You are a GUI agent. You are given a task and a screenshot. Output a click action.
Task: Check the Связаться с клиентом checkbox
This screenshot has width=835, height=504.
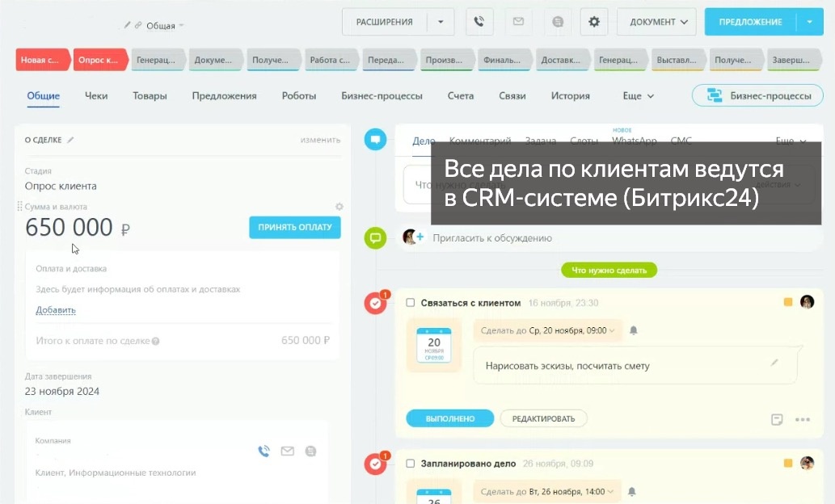point(410,303)
